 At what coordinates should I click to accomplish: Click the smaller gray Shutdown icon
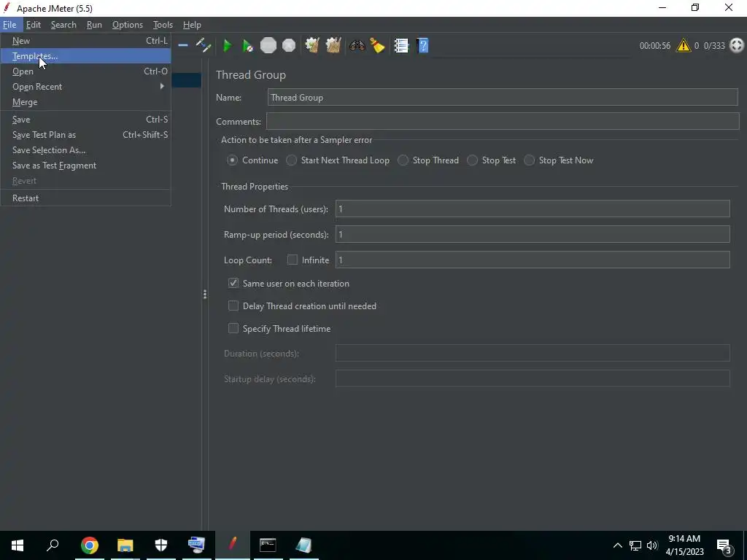(x=289, y=46)
